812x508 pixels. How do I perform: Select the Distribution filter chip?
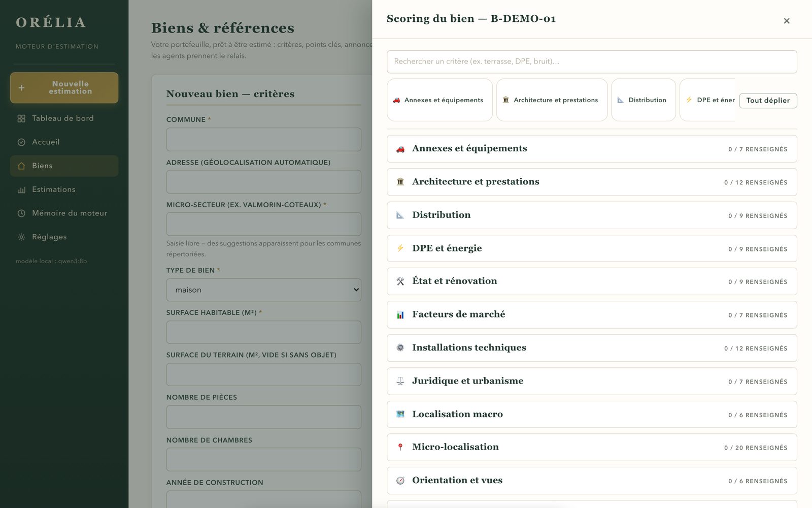pos(644,100)
